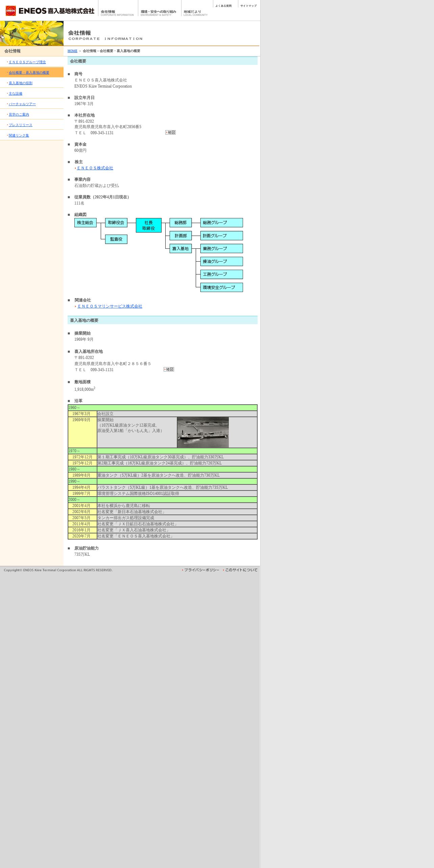Screen dimensions: 434x868
Task: Open プライバシーポリシー footer link
Action: coord(201,570)
